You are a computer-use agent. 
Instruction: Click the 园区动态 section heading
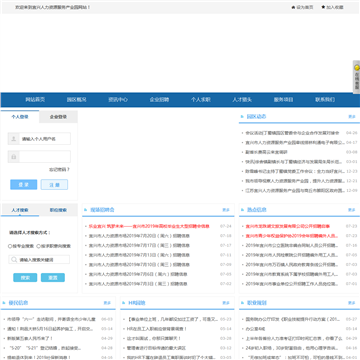(x=256, y=117)
